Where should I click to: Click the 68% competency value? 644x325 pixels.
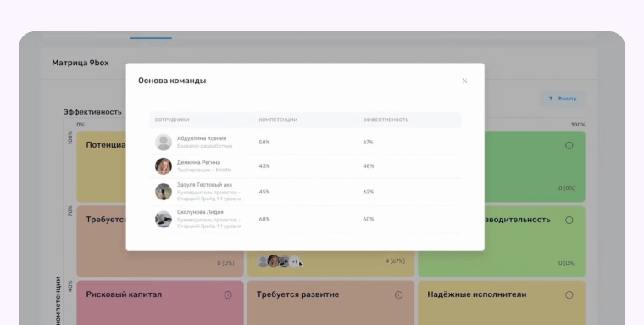[x=264, y=220]
